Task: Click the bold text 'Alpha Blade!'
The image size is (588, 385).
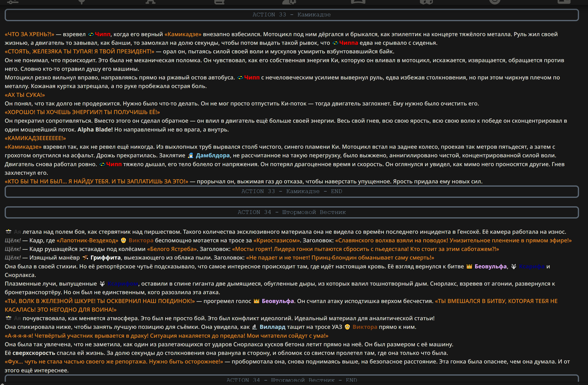Action: point(95,130)
